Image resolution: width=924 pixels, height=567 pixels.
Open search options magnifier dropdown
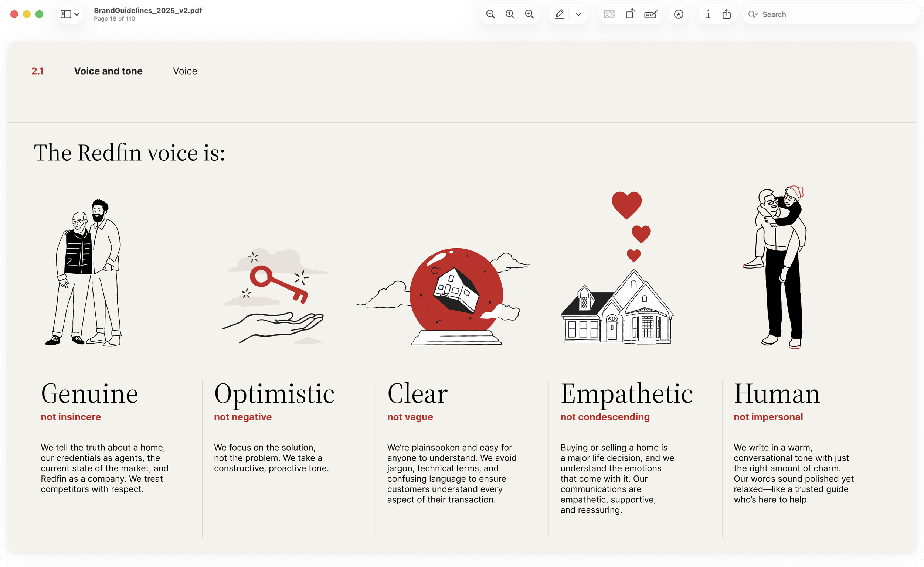(753, 14)
